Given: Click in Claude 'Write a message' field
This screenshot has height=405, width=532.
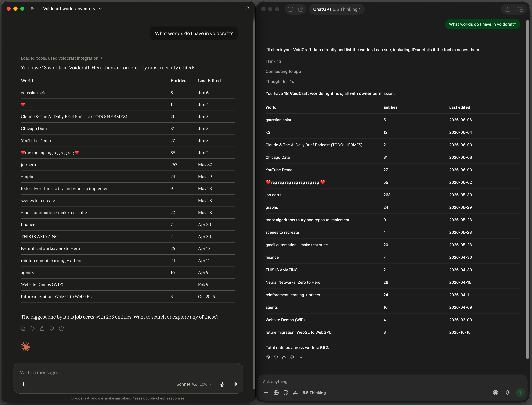Looking at the screenshot, I should coord(128,372).
